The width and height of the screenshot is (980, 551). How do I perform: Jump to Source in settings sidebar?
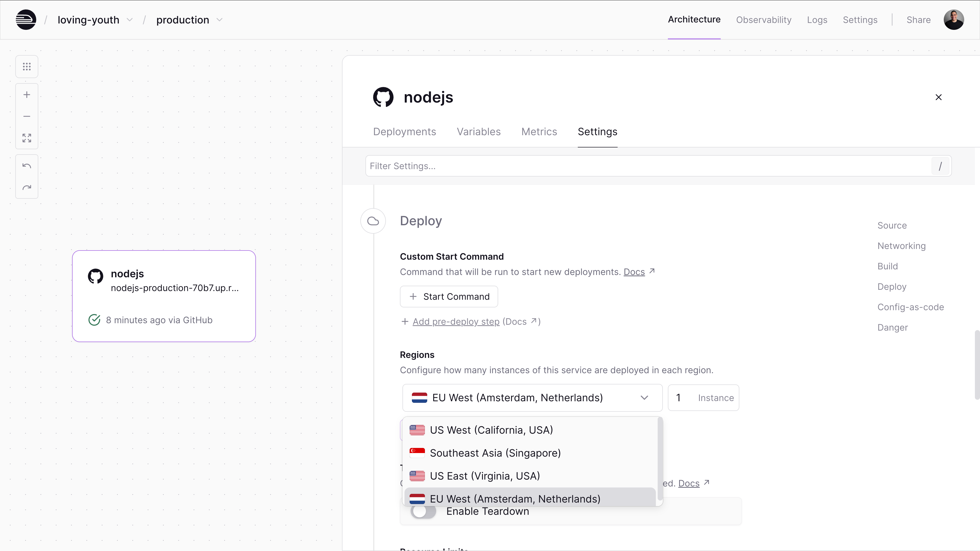click(892, 226)
